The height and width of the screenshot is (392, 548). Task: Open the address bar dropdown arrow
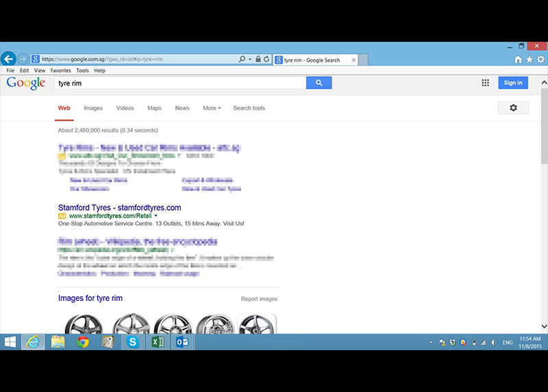click(251, 60)
